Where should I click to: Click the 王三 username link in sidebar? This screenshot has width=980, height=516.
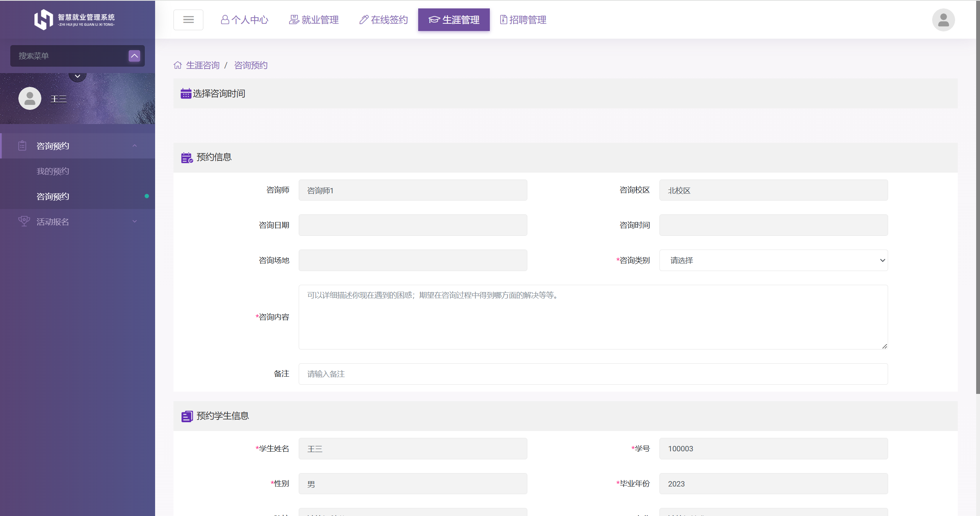tap(59, 99)
